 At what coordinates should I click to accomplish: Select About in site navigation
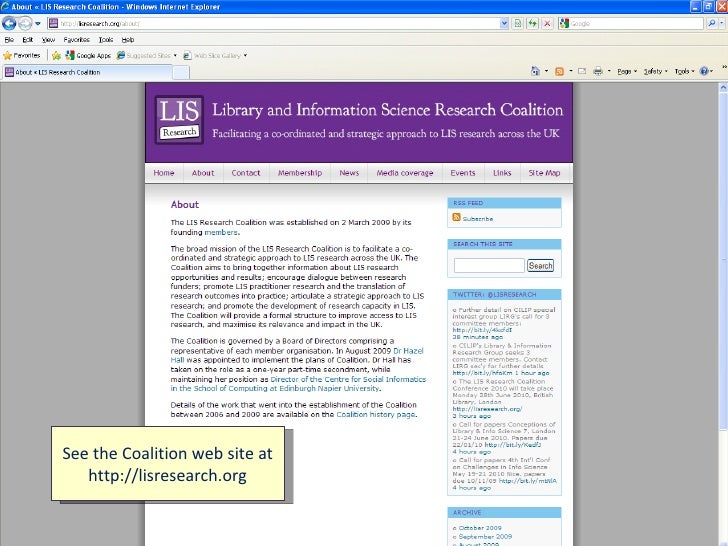[203, 173]
